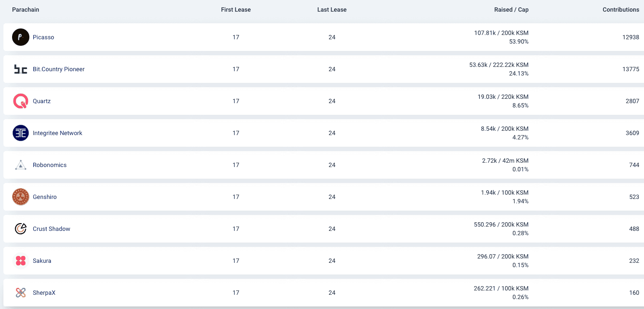The height and width of the screenshot is (309, 644).
Task: Select the Integritee Network name link
Action: 57,133
